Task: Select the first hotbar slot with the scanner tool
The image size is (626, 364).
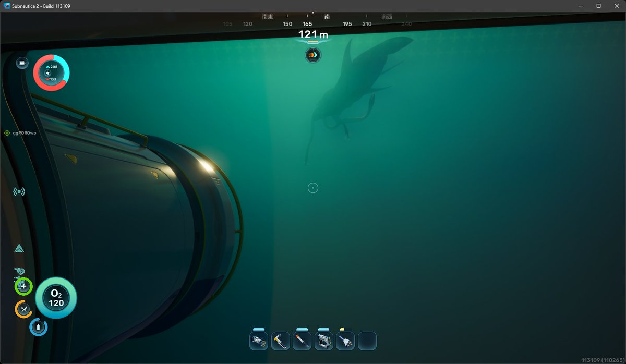Action: coord(259,341)
